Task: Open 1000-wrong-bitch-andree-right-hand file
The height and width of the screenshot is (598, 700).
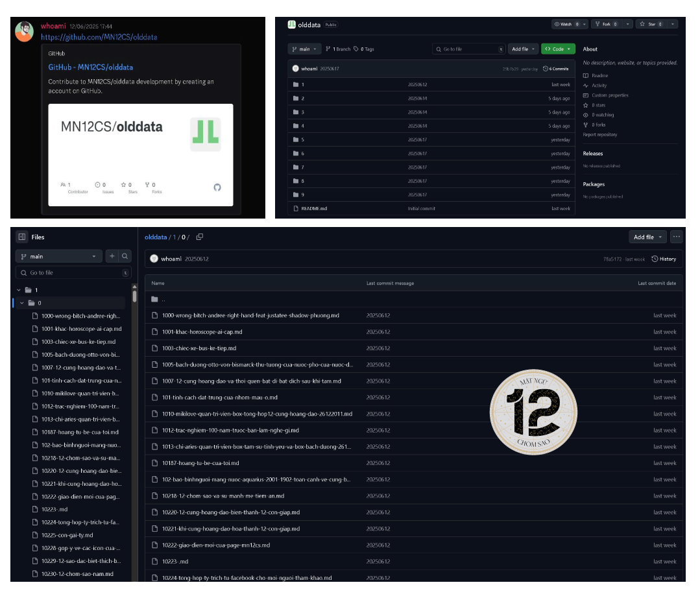Action: 250,315
